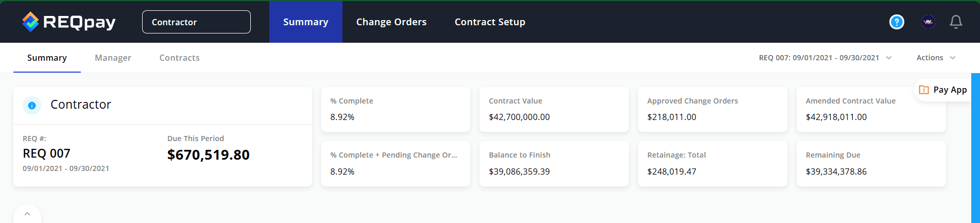Switch to the Manager sub-tab
Screen dimensions: 980x223
[113, 58]
